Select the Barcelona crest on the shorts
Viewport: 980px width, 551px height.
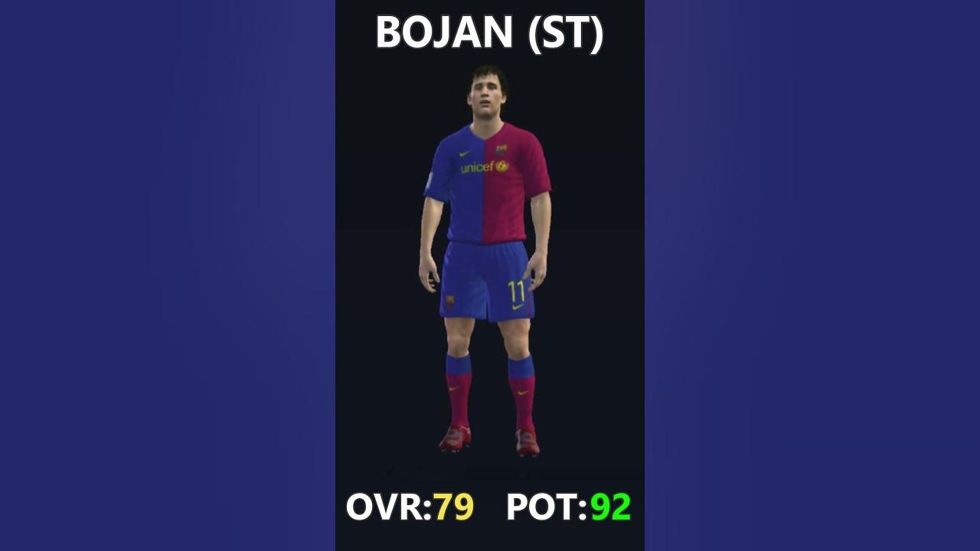449,300
